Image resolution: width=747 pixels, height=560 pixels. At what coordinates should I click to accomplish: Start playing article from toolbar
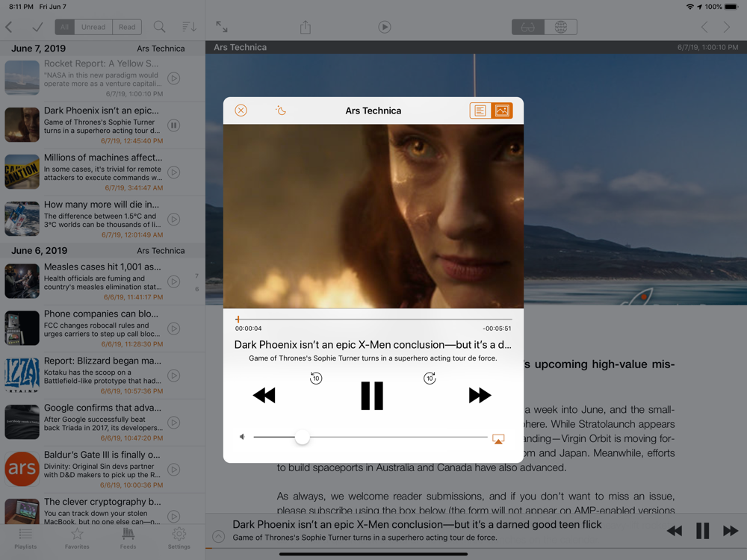point(385,27)
